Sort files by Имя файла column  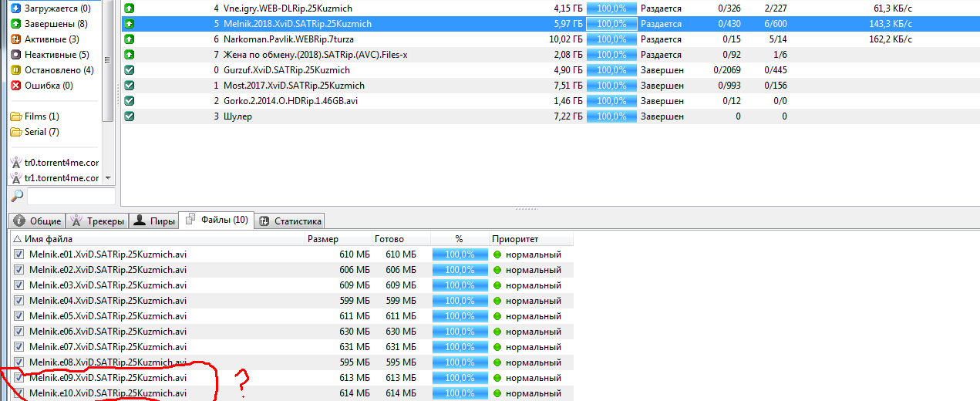point(157,239)
